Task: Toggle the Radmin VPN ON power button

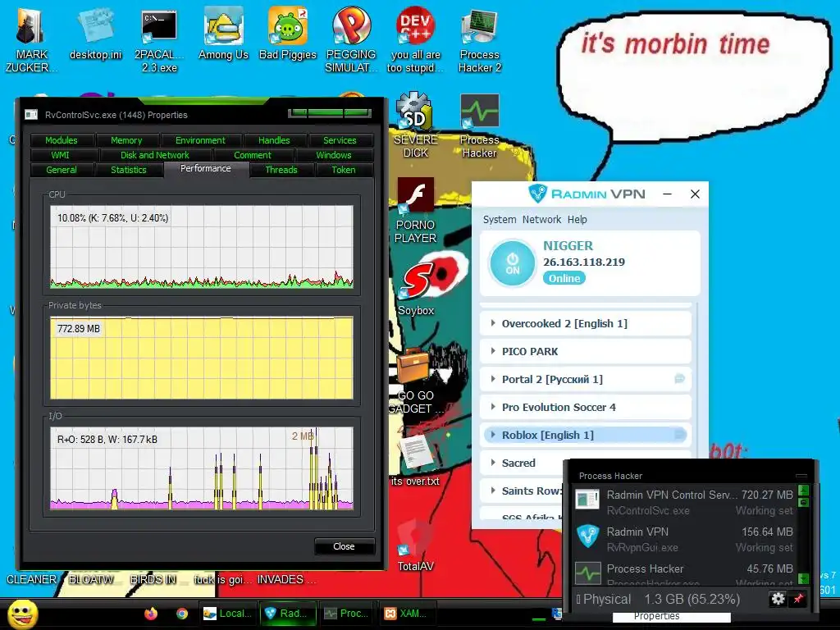Action: click(512, 263)
